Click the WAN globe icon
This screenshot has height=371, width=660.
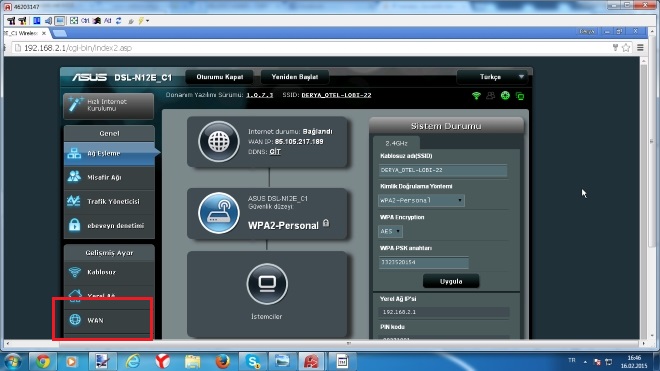click(75, 320)
